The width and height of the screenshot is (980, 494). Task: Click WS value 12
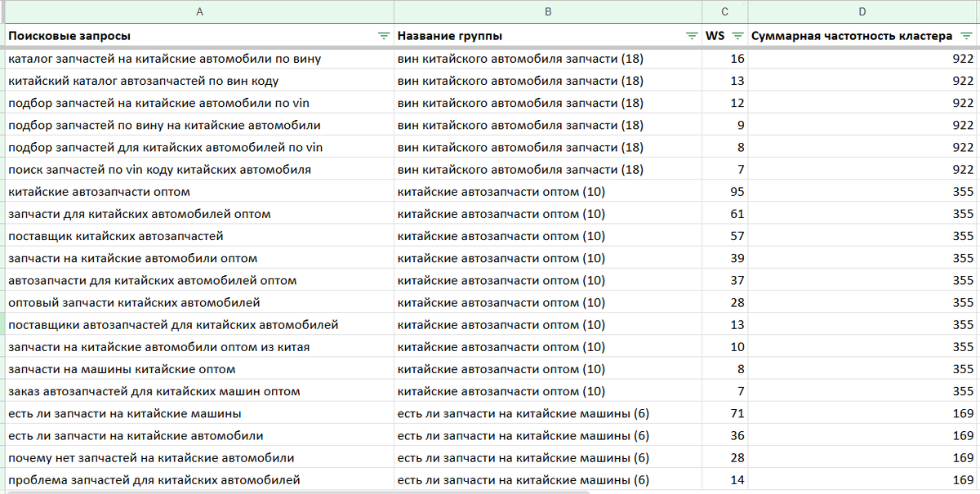click(725, 103)
